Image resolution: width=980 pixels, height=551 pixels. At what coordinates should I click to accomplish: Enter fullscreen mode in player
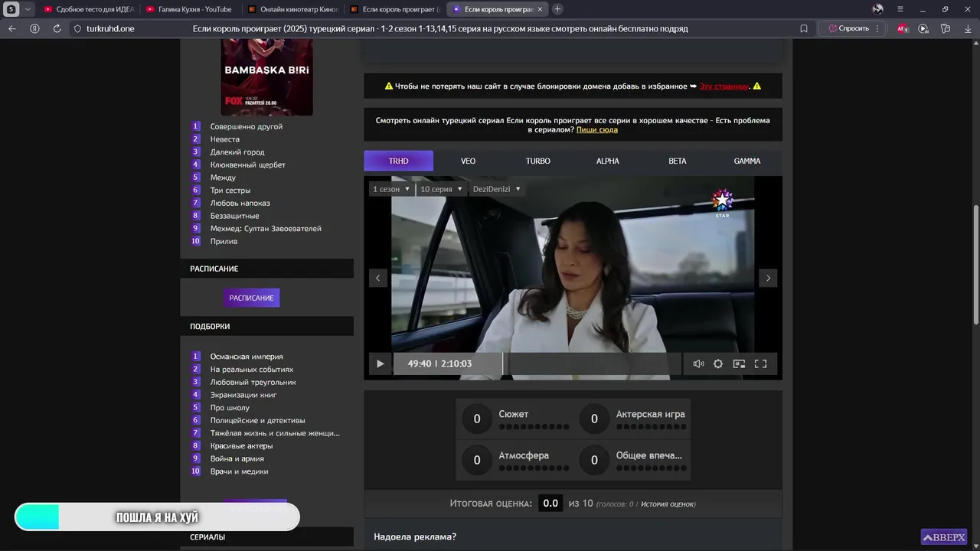pos(760,364)
